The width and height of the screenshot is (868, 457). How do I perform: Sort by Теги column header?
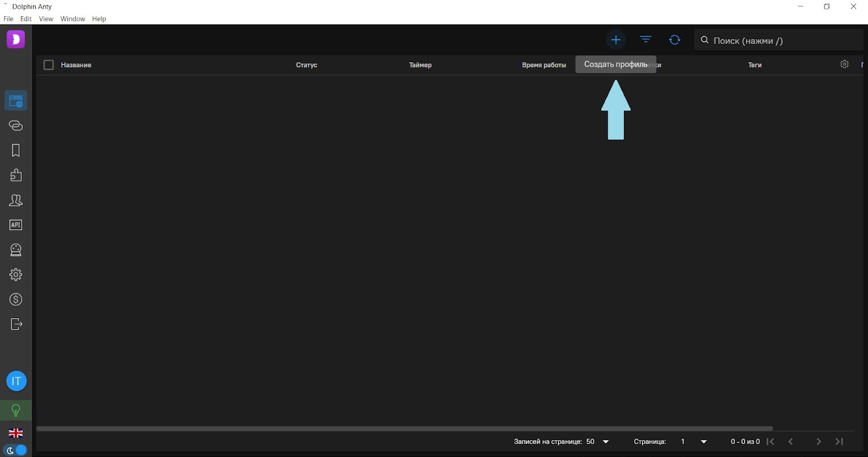pos(755,65)
